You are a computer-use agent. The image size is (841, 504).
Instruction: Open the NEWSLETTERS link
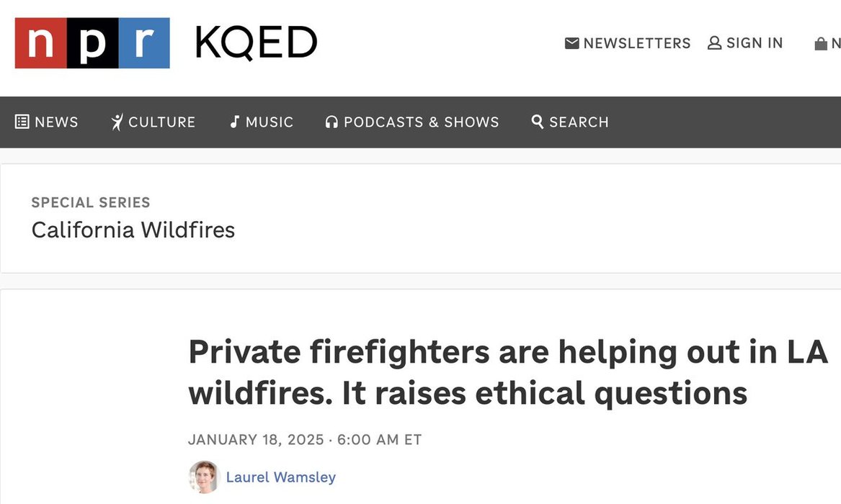pyautogui.click(x=636, y=44)
